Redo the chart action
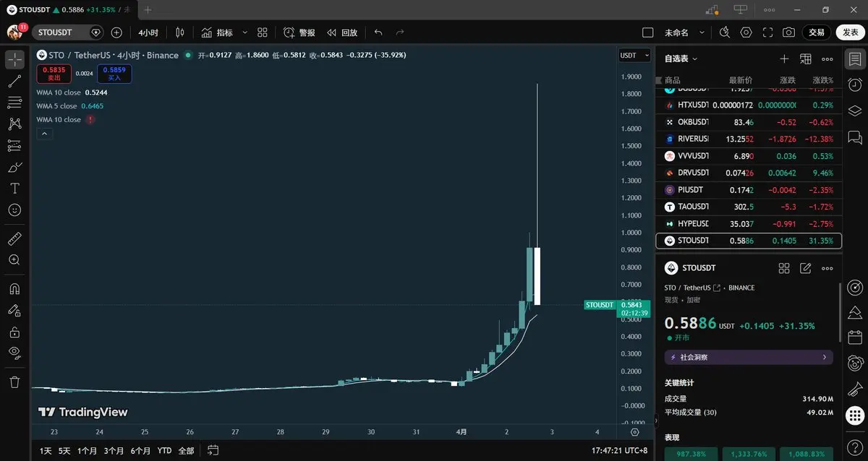Screen dimensions: 868x461 (400, 33)
